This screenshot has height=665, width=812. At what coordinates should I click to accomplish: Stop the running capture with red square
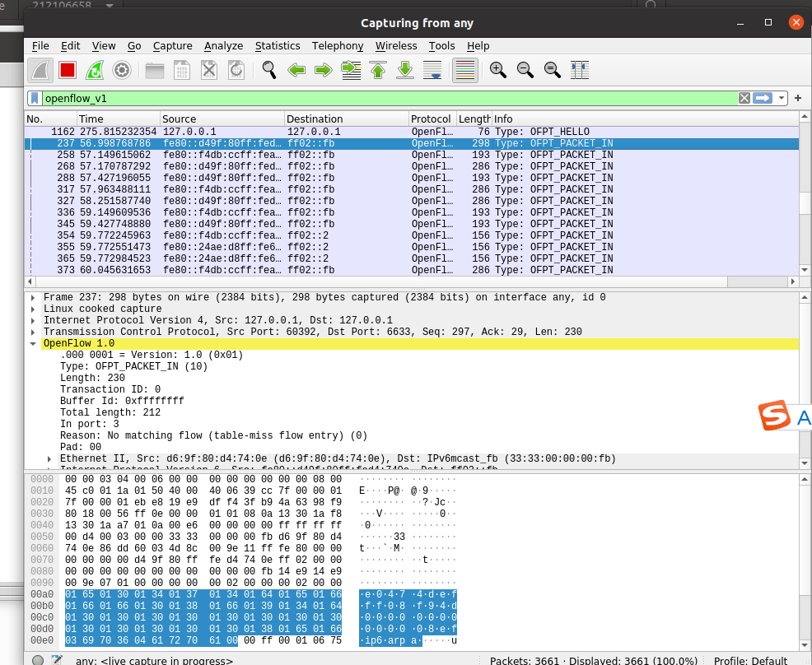(68, 70)
